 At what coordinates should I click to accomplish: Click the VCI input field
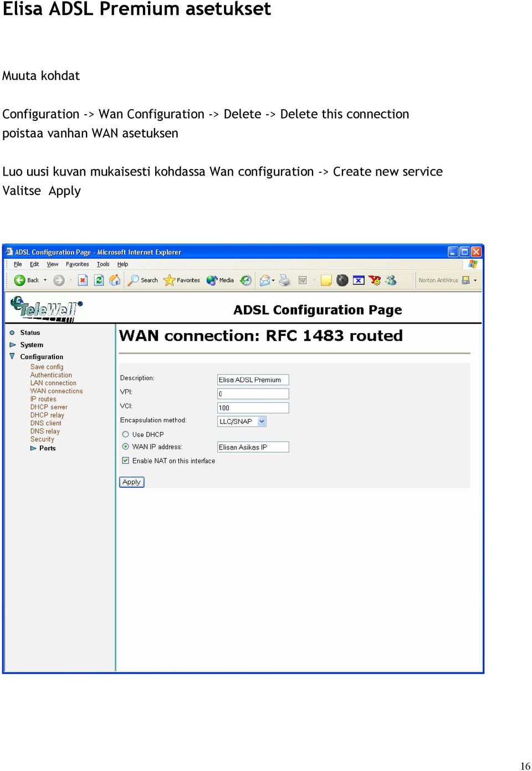pyautogui.click(x=253, y=408)
